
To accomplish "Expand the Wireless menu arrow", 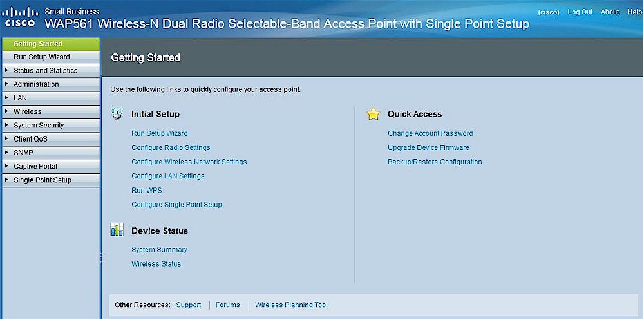I will coord(6,111).
